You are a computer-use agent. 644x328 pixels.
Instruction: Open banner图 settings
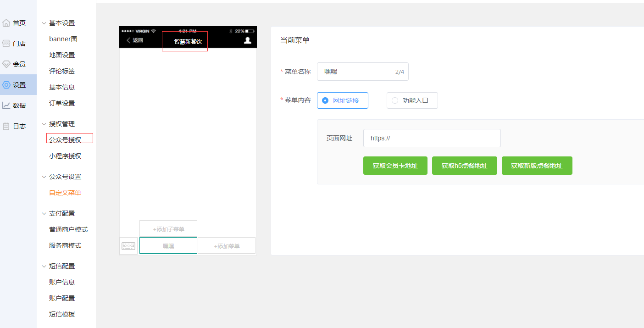63,39
